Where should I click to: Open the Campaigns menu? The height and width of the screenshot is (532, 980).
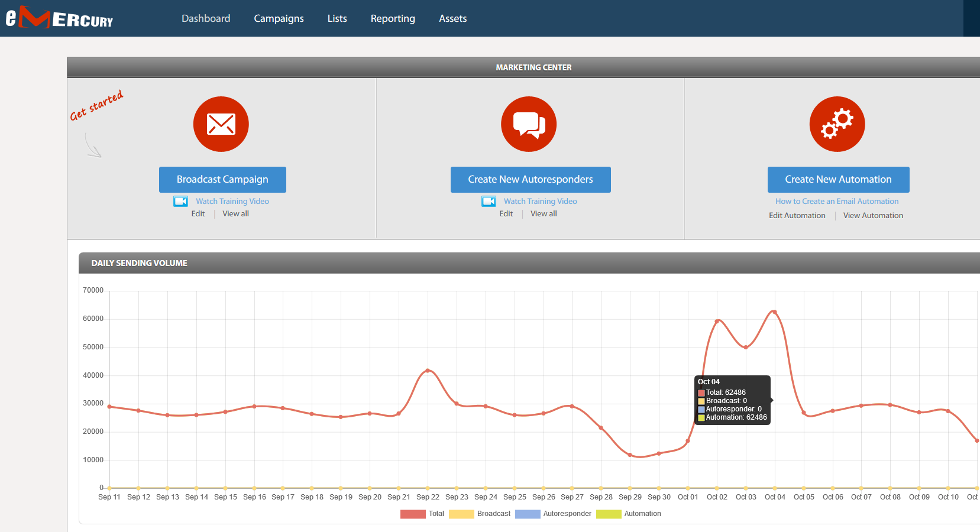[279, 18]
